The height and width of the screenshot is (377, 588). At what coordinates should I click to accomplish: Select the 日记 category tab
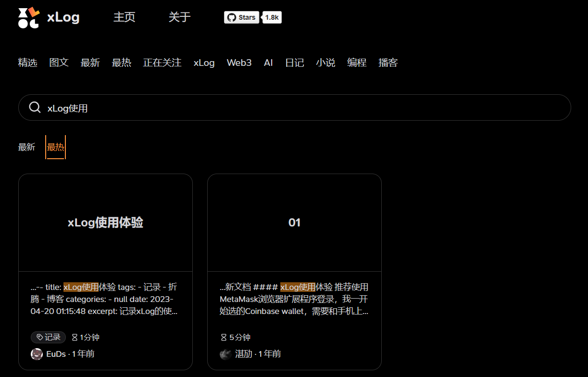click(x=295, y=63)
